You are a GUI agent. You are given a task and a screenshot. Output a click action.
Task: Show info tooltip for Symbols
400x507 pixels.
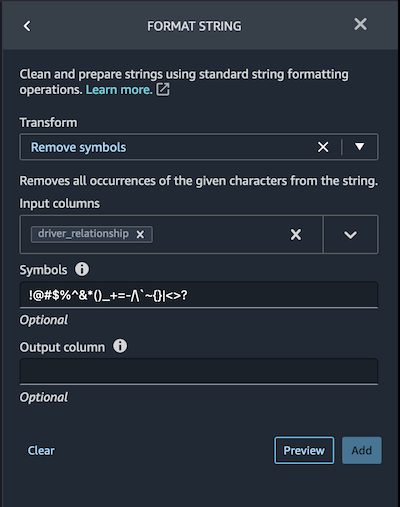click(82, 269)
